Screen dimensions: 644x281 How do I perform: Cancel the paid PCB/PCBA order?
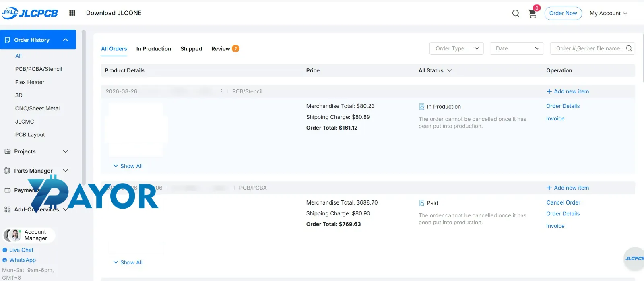tap(563, 202)
